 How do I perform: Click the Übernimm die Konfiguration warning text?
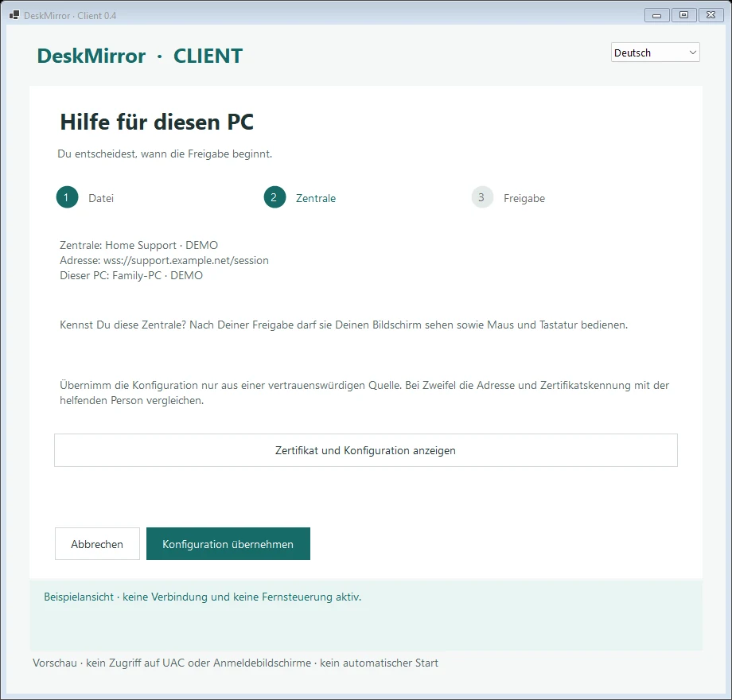coord(364,393)
